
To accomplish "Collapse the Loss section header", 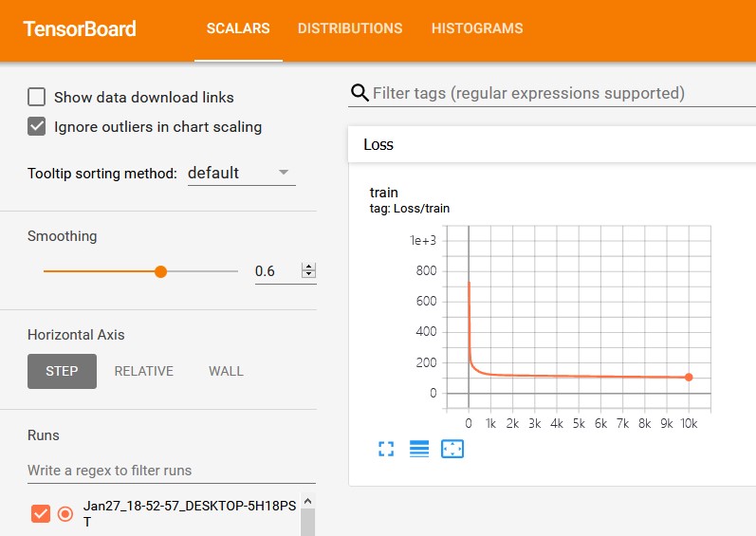I will tap(551, 144).
